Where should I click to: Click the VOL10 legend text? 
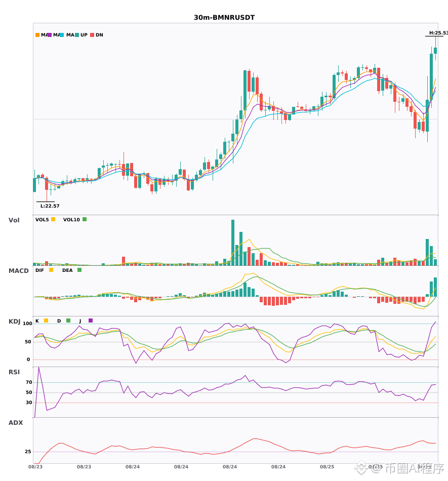tap(71, 220)
